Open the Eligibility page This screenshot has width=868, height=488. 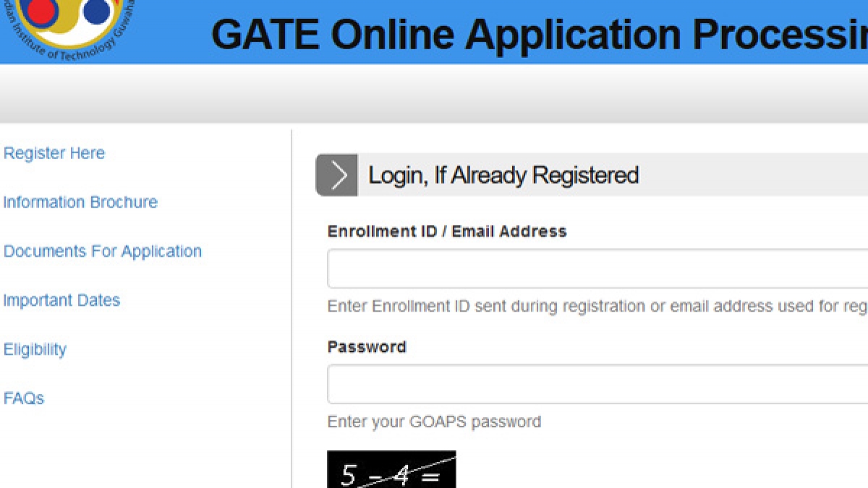34,349
